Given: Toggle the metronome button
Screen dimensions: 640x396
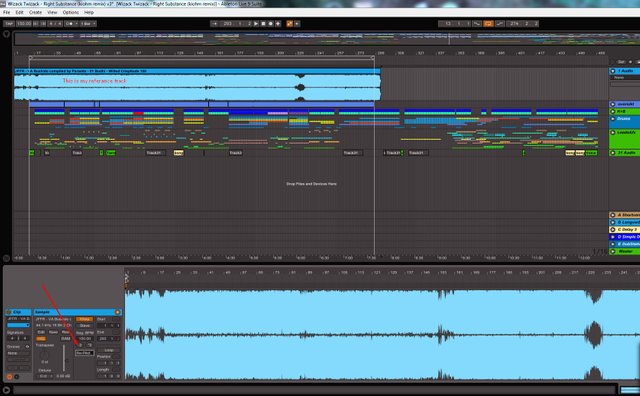Looking at the screenshot, I should point(70,24).
